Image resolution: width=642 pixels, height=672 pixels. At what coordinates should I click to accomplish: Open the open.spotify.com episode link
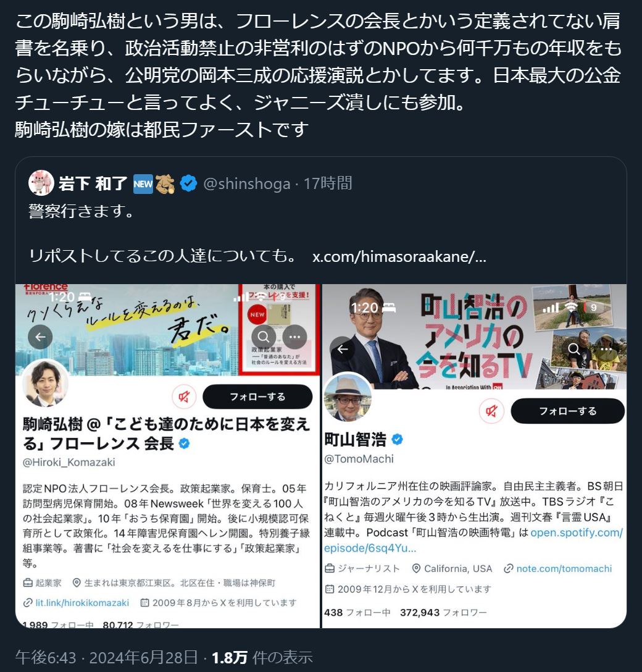point(473,540)
